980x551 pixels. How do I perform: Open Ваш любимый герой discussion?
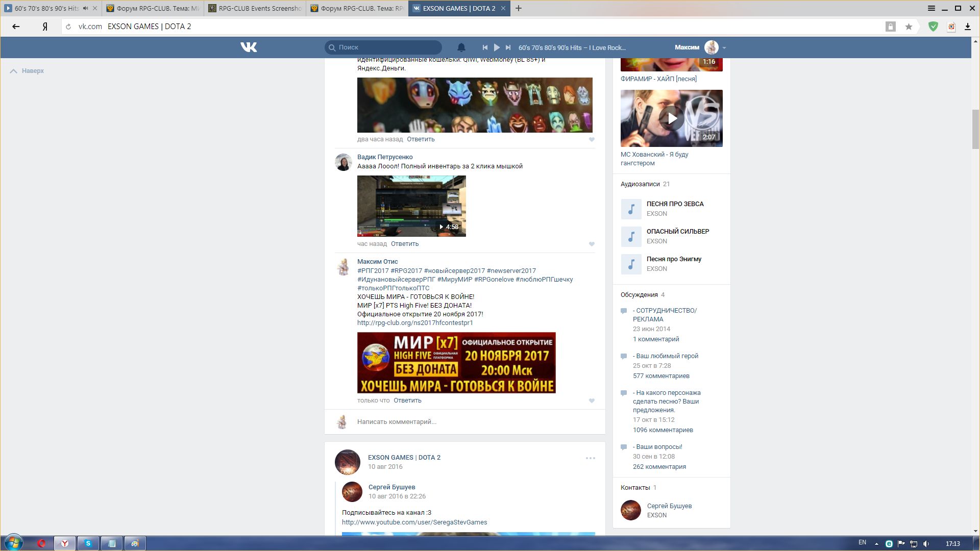point(666,356)
